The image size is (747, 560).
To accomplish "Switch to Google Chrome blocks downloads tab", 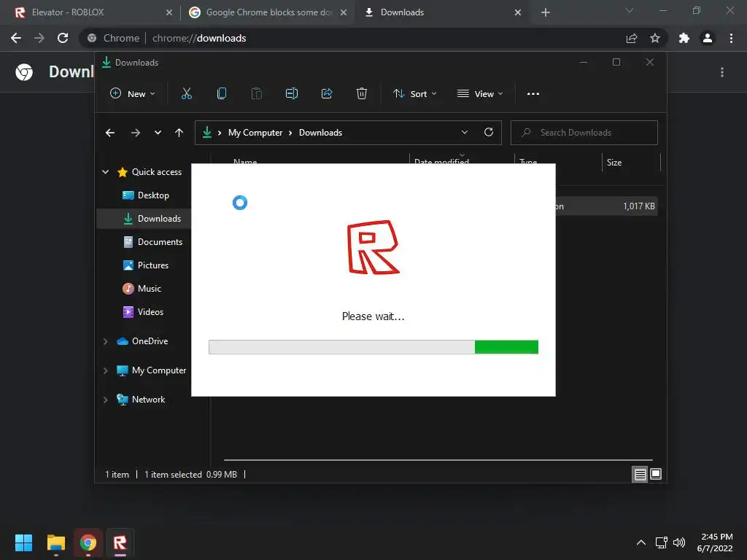I will (x=268, y=12).
